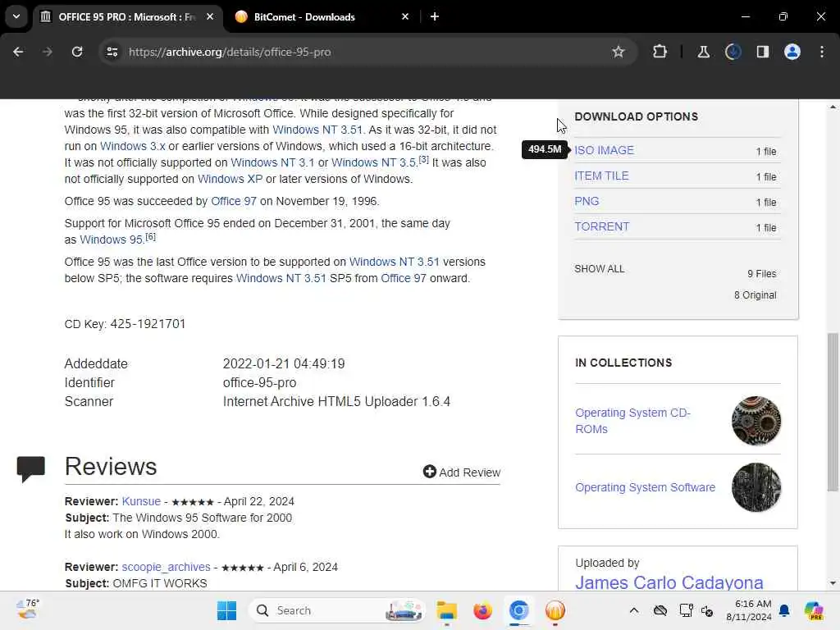Open footnote reference [6]
The image size is (840, 630).
click(x=151, y=236)
